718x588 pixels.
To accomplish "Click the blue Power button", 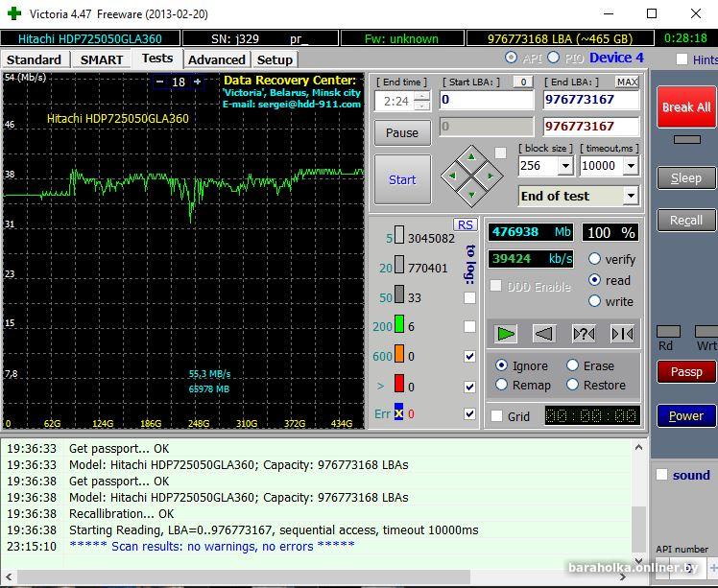I will 686,415.
